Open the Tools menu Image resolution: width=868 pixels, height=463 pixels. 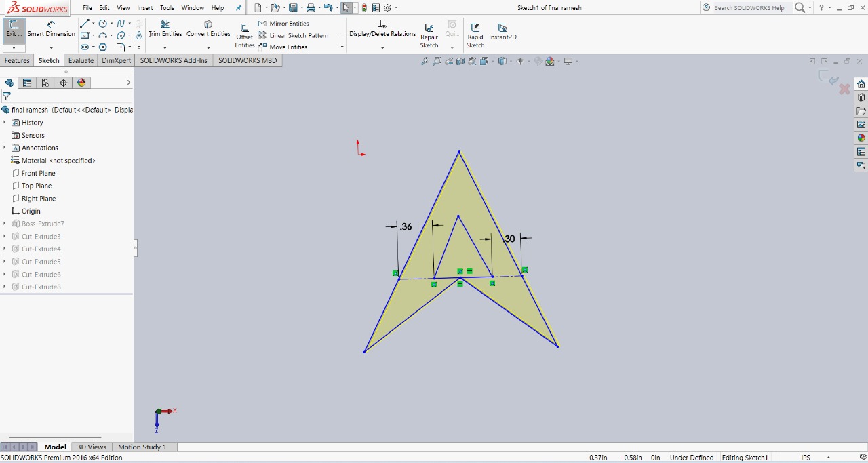167,8
